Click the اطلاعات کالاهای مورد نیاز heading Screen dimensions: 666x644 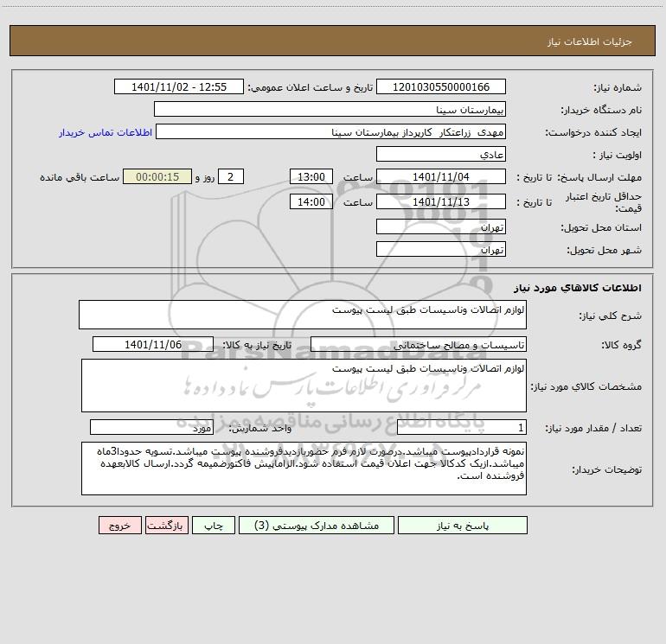(x=578, y=288)
